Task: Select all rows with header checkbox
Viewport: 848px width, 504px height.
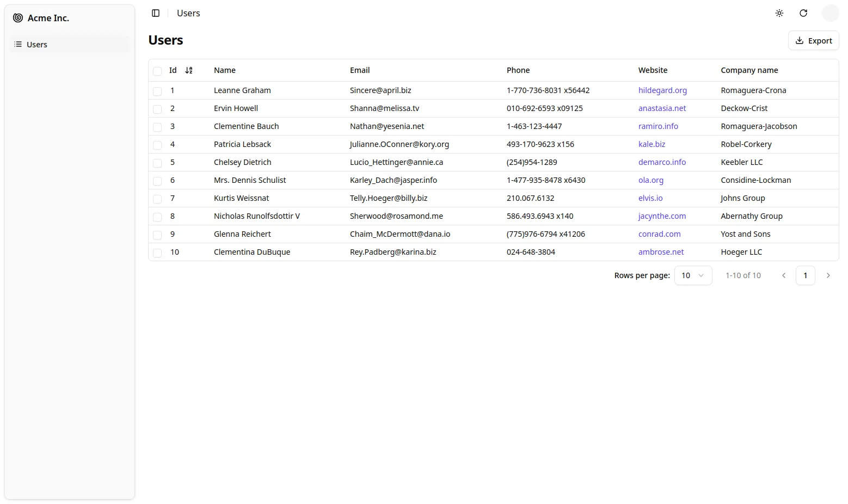Action: (157, 70)
